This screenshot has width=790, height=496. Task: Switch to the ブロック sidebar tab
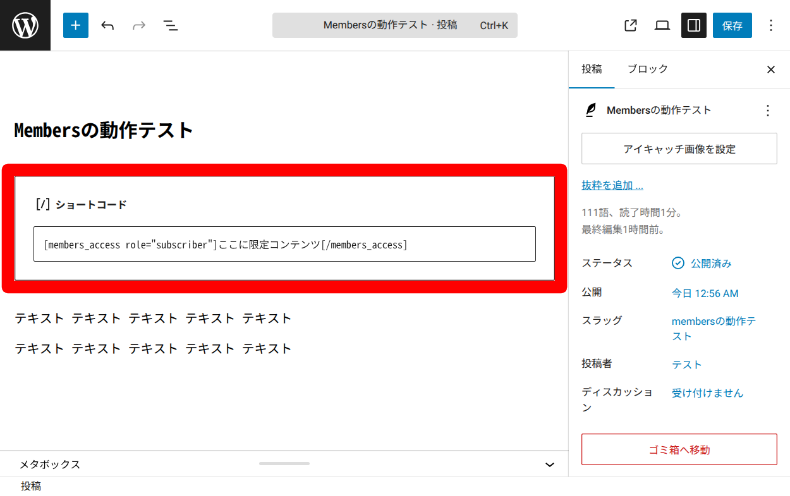(x=647, y=69)
